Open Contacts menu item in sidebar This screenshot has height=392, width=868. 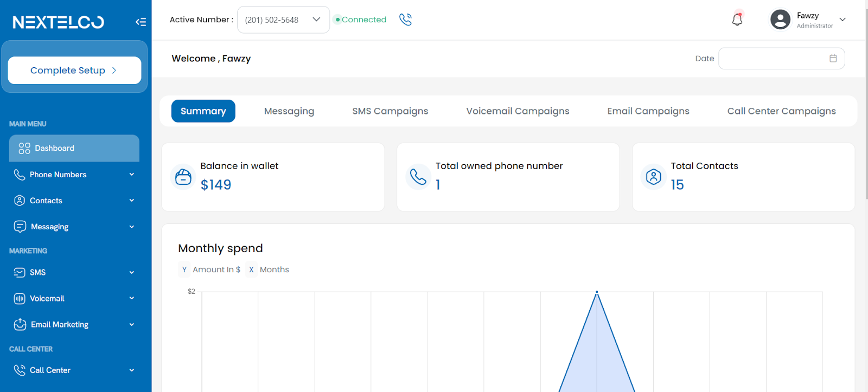(74, 201)
